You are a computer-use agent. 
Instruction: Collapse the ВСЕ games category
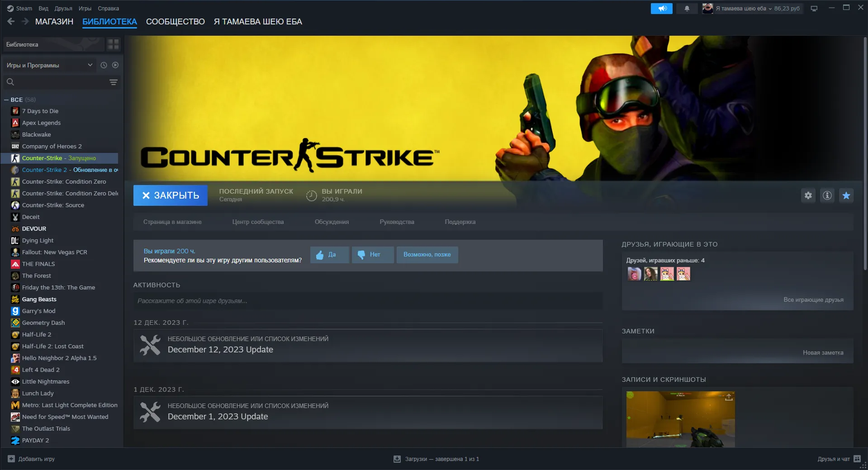tap(6, 100)
